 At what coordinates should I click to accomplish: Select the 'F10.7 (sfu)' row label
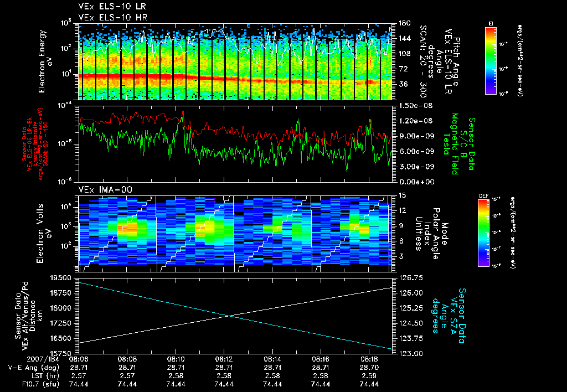[40, 384]
